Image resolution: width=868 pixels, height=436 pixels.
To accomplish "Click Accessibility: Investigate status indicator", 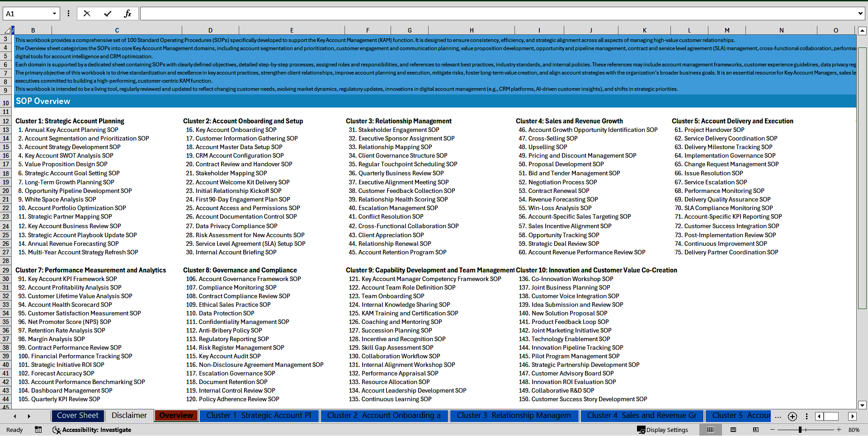I will [92, 430].
